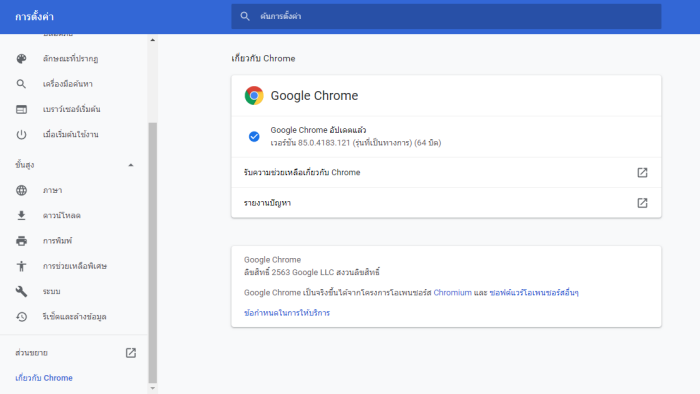Open ข้อกำหนดในการให้บริการ terms link
The width and height of the screenshot is (700, 394).
click(287, 313)
